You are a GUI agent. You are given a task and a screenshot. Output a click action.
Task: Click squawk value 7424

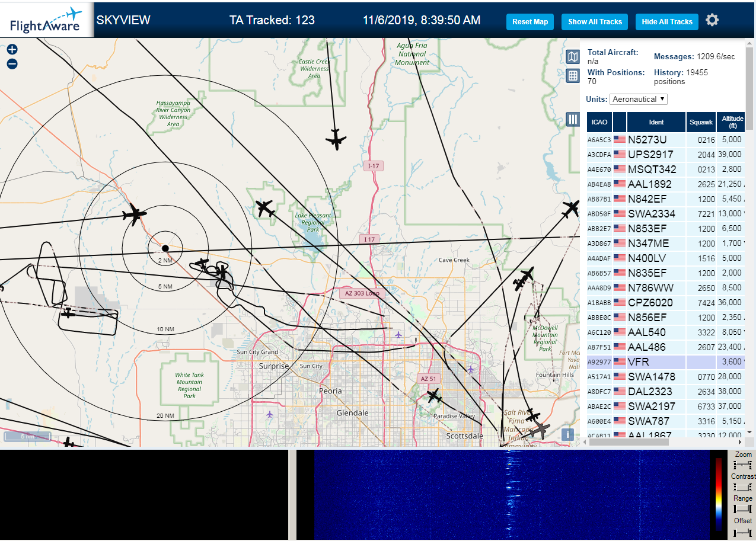(x=706, y=303)
